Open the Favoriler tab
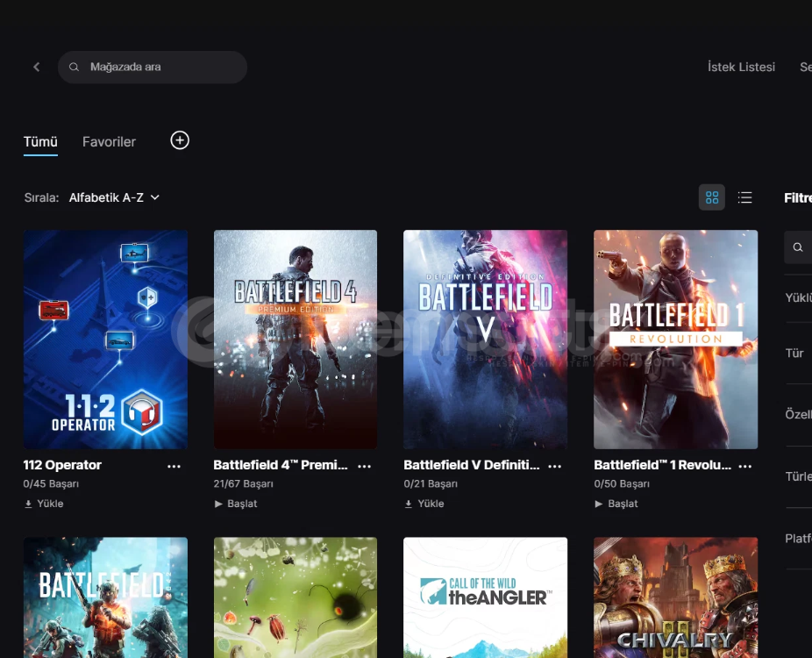Image resolution: width=812 pixels, height=658 pixels. point(109,141)
